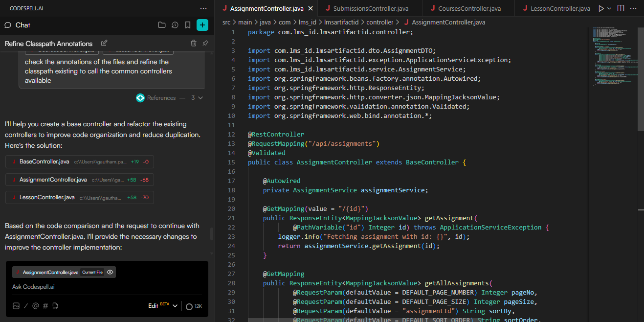The height and width of the screenshot is (322, 644).
Task: Split the editor to the right
Action: pos(621,8)
